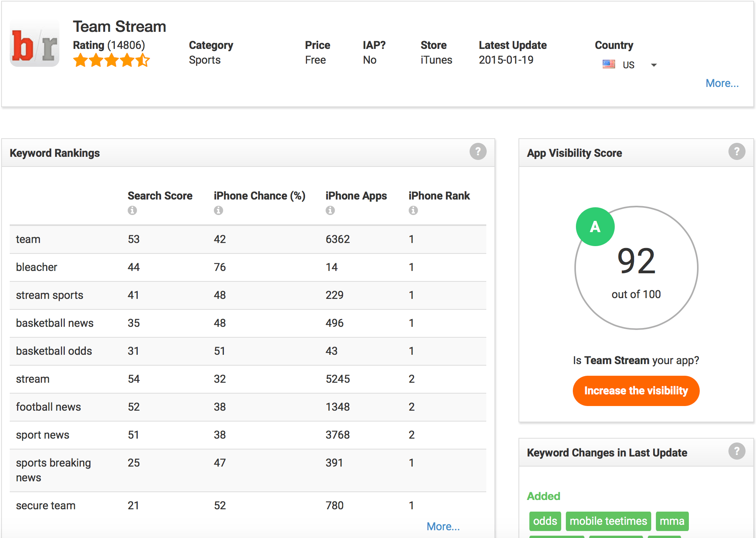Screen dimensions: 756x538
Task: Click the Search Score info icon
Action: tap(132, 210)
